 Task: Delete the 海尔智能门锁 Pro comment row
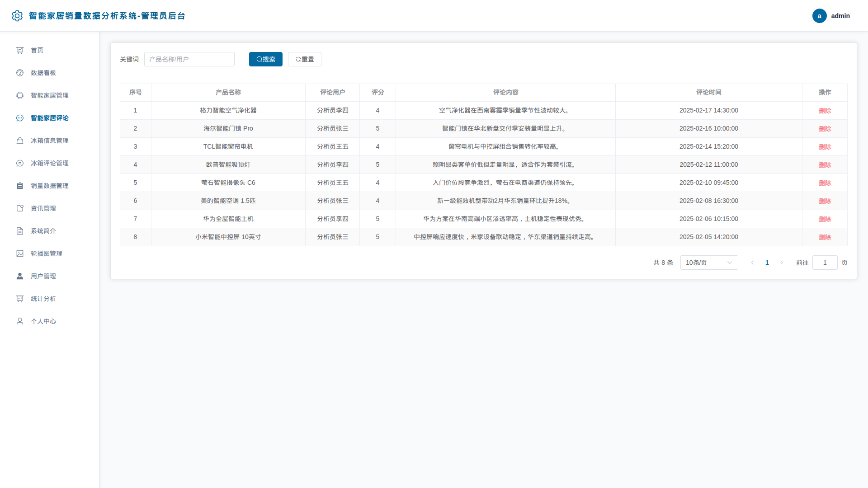click(x=825, y=129)
